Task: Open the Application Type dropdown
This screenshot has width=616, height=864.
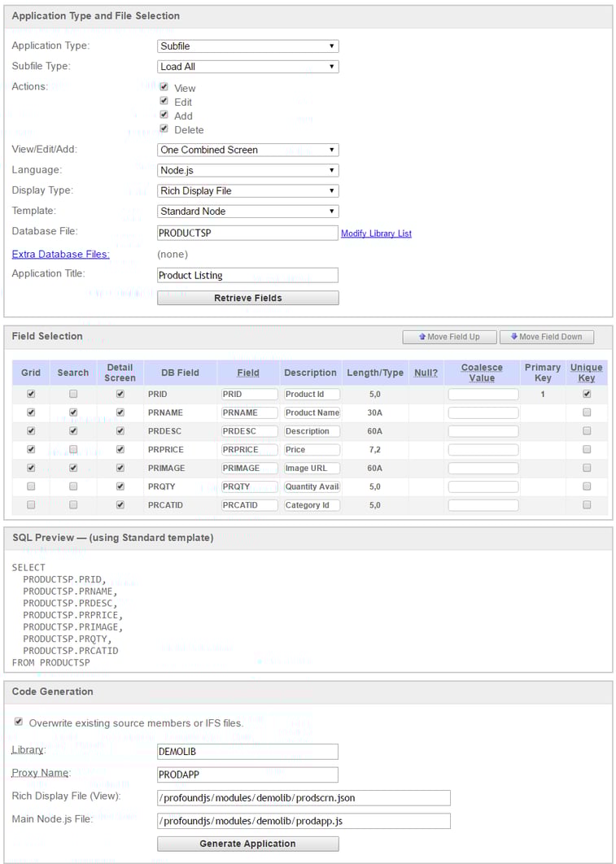Action: [x=248, y=46]
